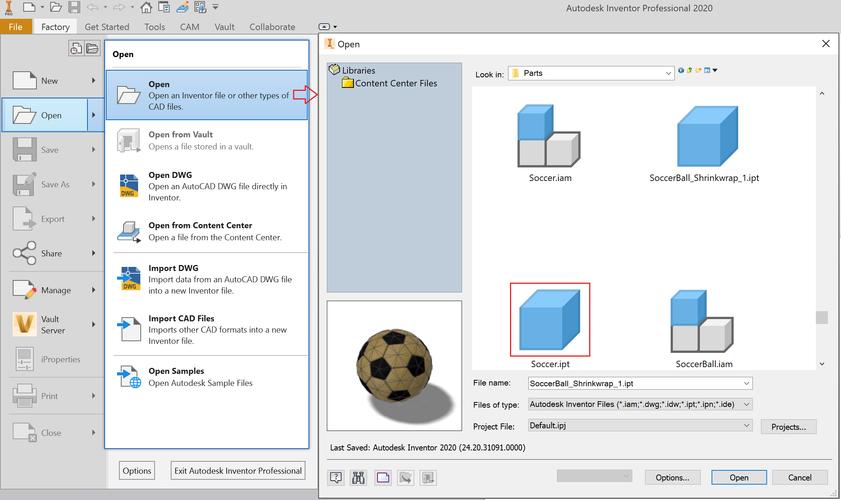Screen dimensions: 841x500
Task: Select Content Center Files in tree
Action: [396, 84]
